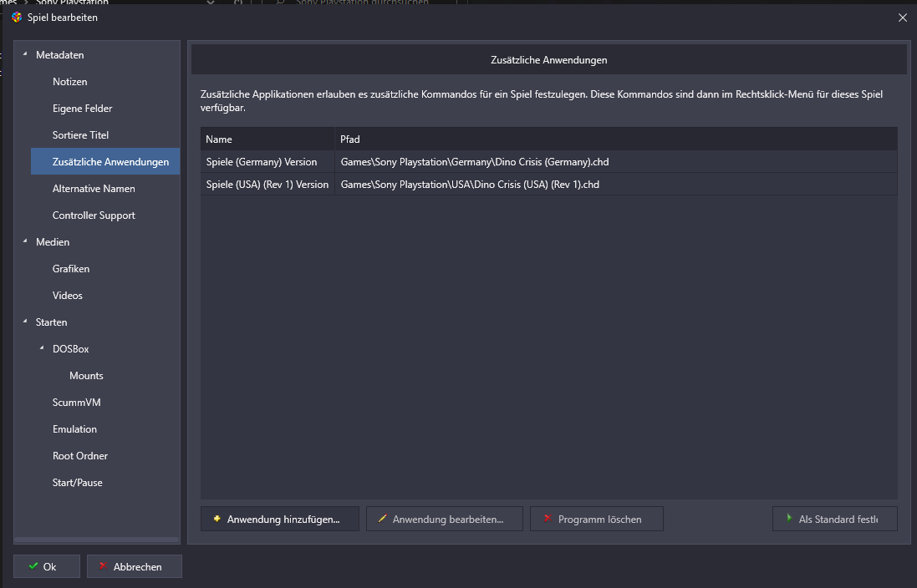Open the Videos page
This screenshot has height=588, width=917.
click(x=67, y=295)
